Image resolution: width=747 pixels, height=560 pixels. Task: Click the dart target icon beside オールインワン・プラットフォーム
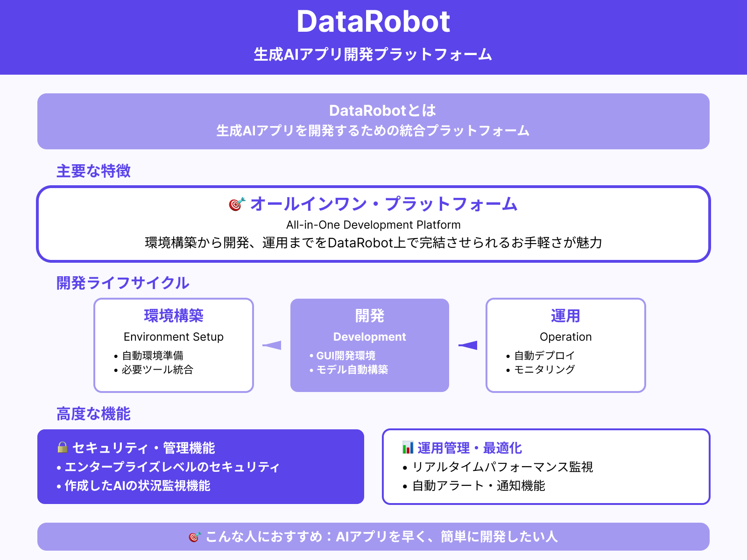click(237, 204)
